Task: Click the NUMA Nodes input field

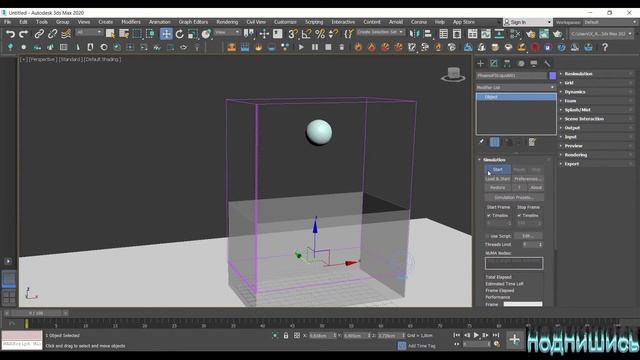Action: 514,263
